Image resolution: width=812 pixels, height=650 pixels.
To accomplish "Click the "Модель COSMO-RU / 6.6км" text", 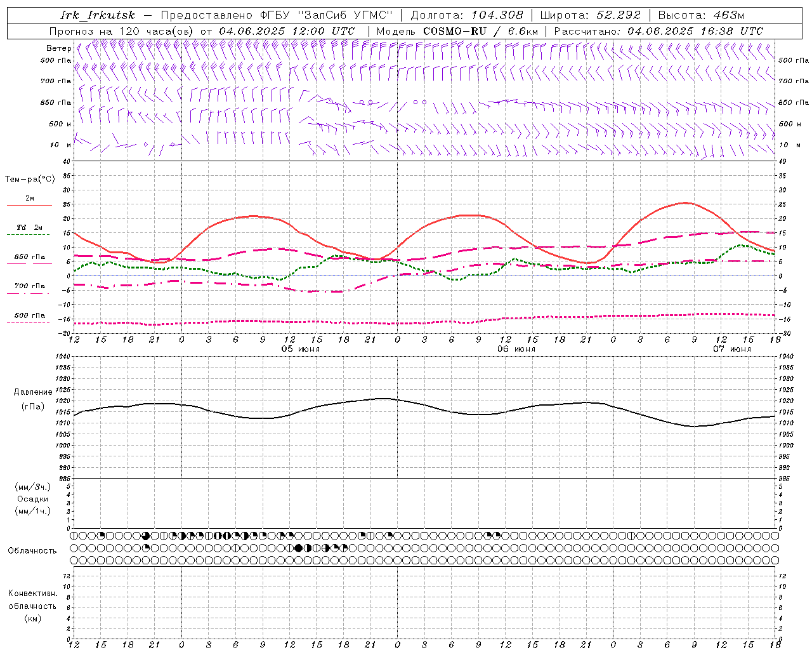I will (x=457, y=31).
